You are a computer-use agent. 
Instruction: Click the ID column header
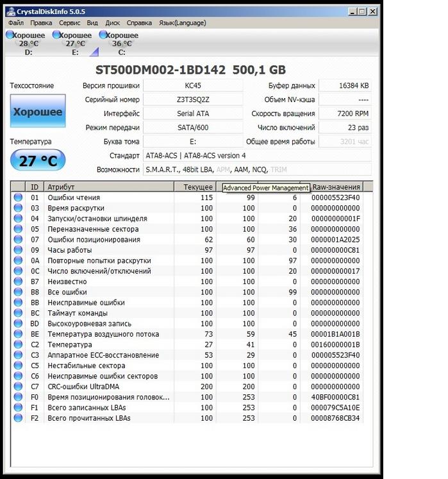tap(35, 187)
